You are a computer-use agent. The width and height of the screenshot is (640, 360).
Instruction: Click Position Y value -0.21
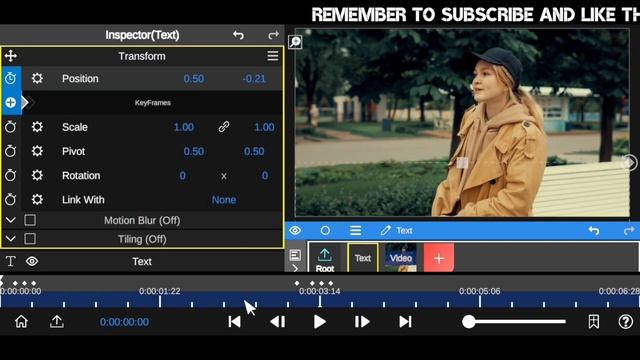[254, 79]
